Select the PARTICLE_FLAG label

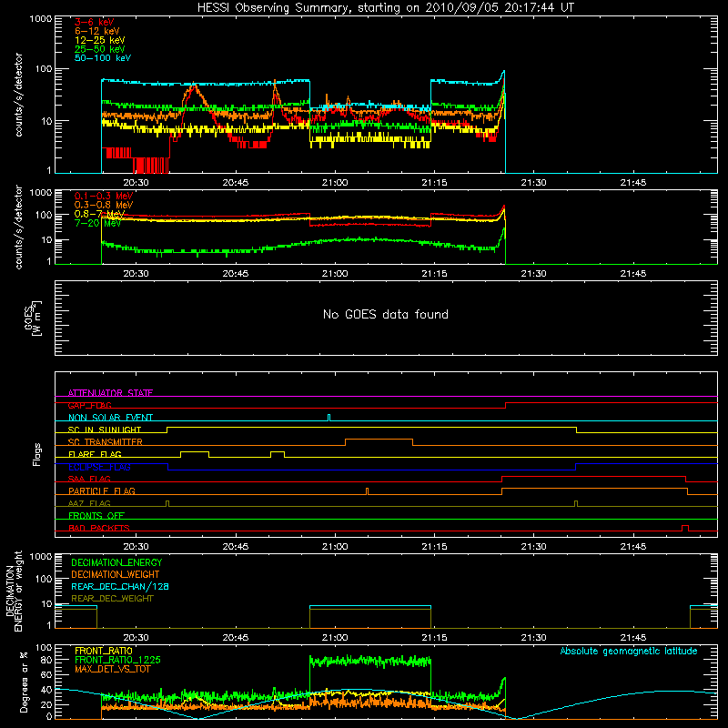pyautogui.click(x=102, y=490)
